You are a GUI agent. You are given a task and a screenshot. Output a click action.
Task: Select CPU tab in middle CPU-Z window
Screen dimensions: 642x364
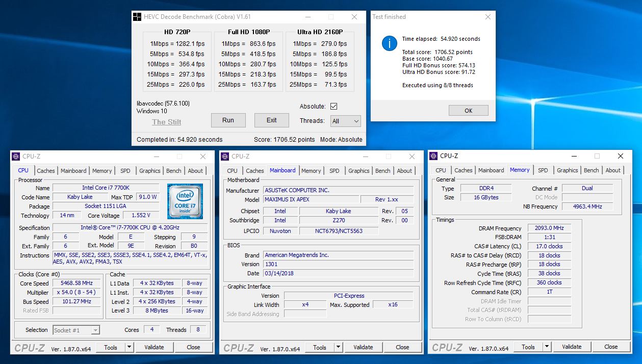click(232, 171)
